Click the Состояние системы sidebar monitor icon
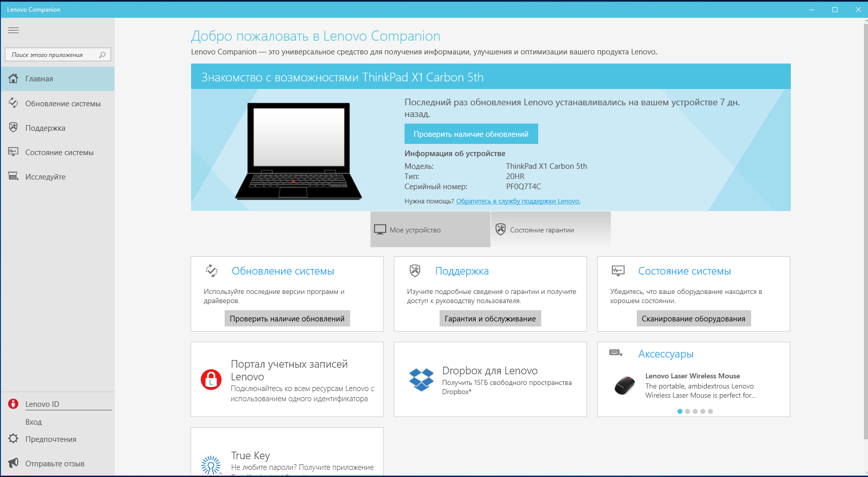Viewport: 868px width, 477px height. (14, 152)
